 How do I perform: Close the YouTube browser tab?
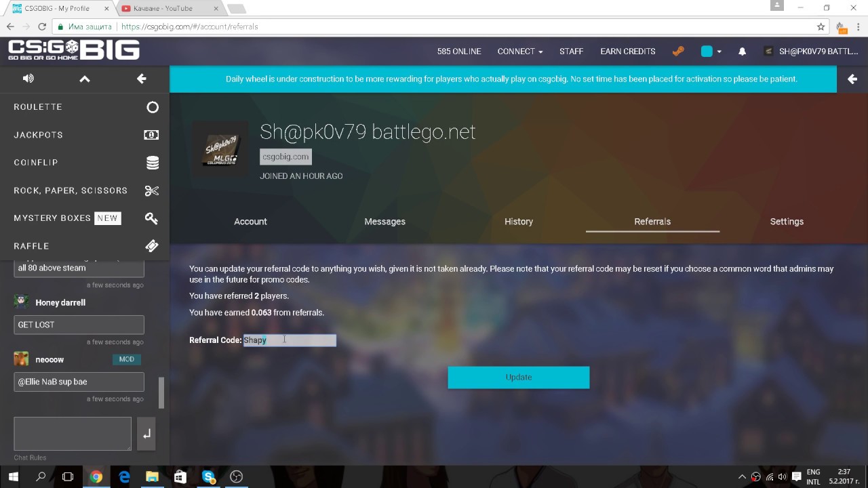215,8
